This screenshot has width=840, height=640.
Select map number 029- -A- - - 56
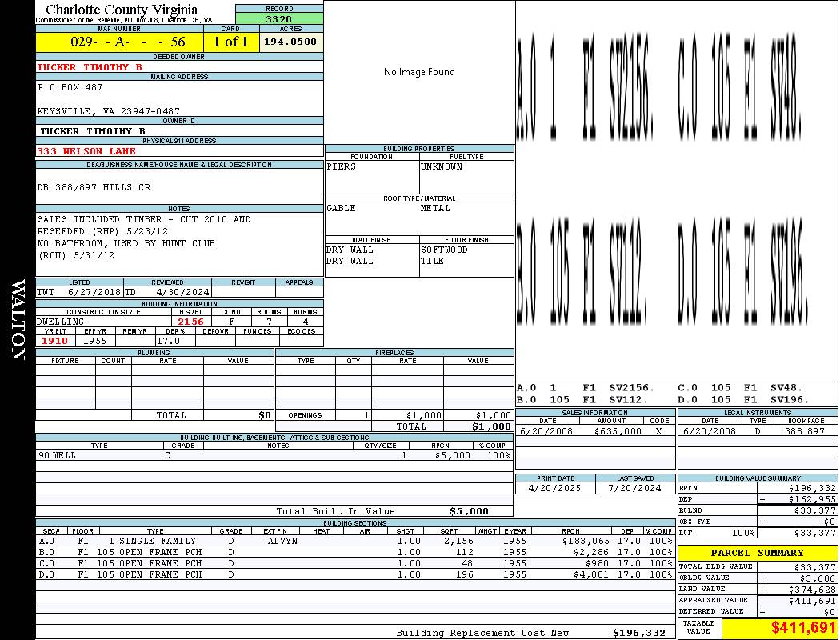point(127,42)
